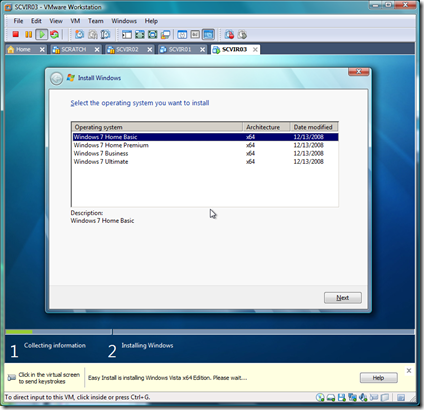This screenshot has height=410, width=424.
Task: Close the SCVIR02 tab
Action: pyautogui.click(x=150, y=49)
